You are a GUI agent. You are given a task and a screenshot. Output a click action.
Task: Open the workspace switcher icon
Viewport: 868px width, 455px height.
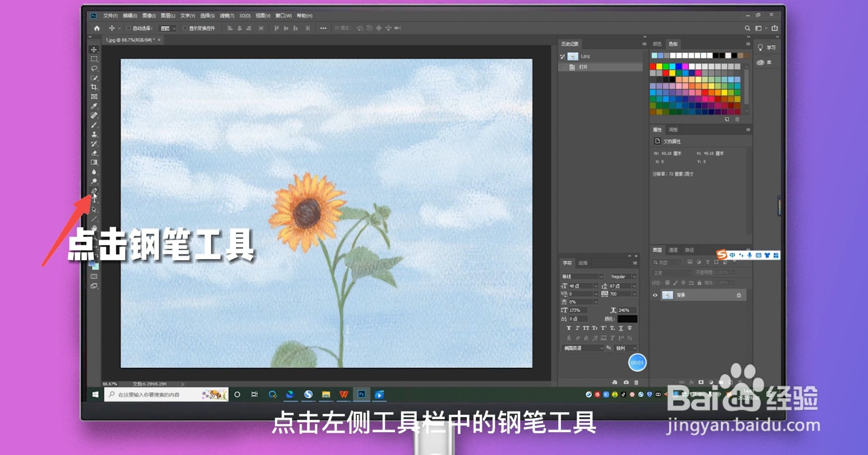click(758, 28)
